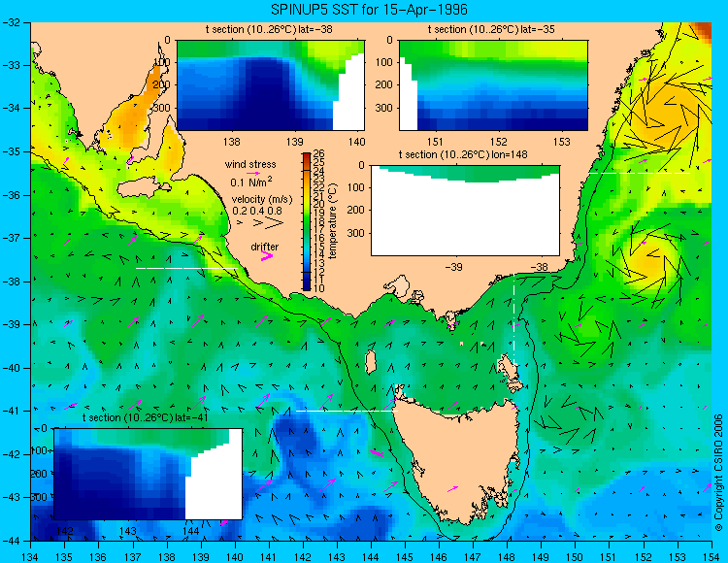The width and height of the screenshot is (728, 563).
Task: Click the 144 longitude axis label
Action: point(371,556)
